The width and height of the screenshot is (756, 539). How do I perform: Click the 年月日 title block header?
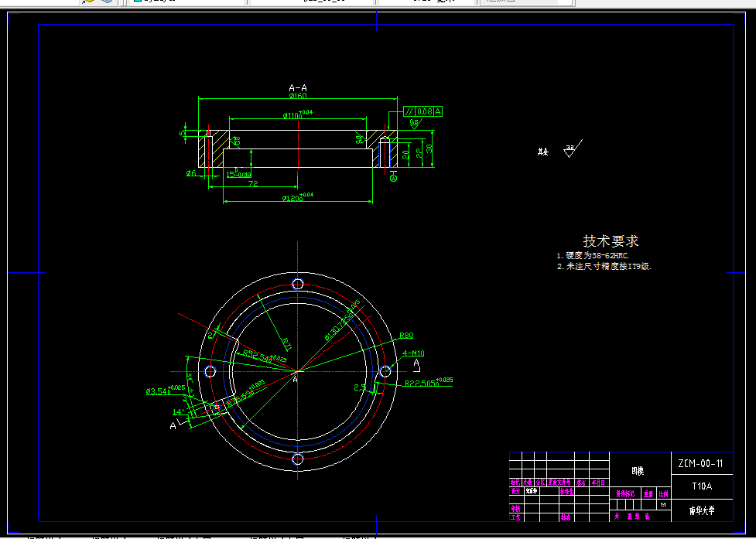point(598,483)
